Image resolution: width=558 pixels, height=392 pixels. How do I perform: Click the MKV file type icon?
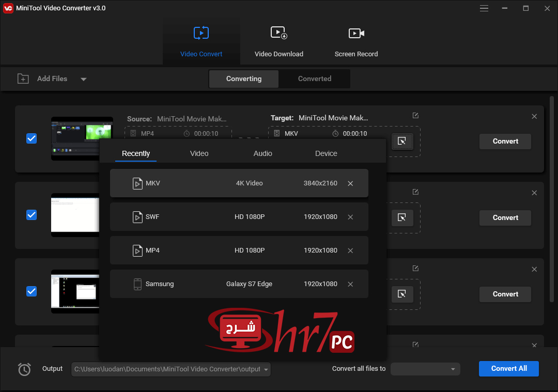[137, 183]
